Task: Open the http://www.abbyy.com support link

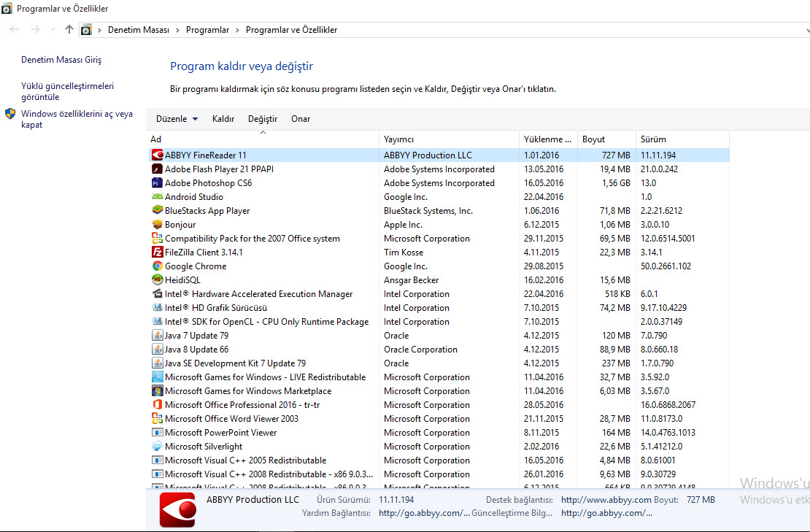Action: pyautogui.click(x=606, y=500)
